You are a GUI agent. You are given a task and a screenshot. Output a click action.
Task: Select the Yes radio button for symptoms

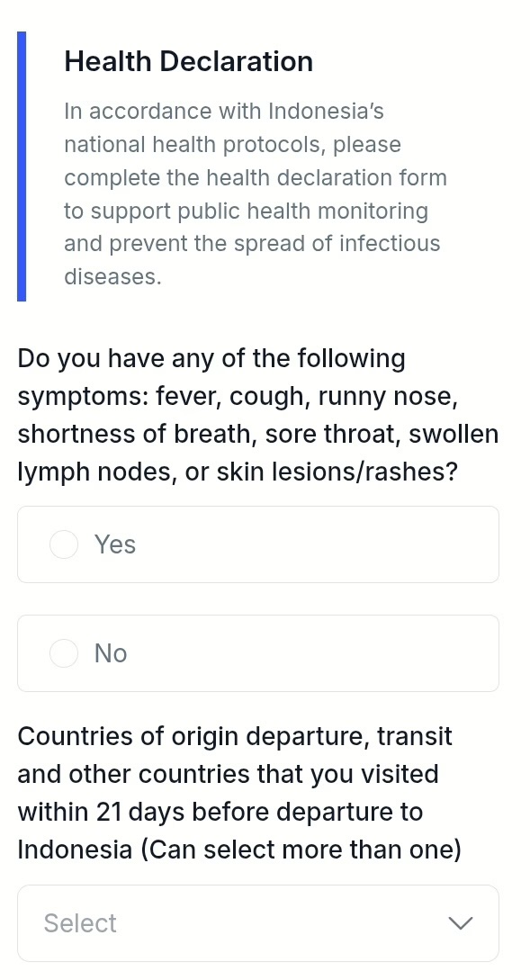coord(64,544)
